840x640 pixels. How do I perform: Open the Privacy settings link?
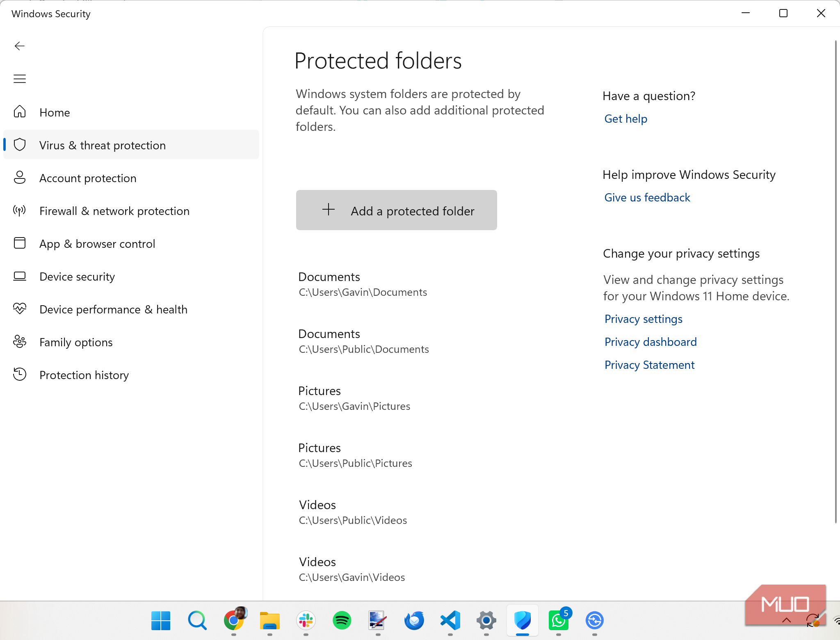click(x=644, y=319)
